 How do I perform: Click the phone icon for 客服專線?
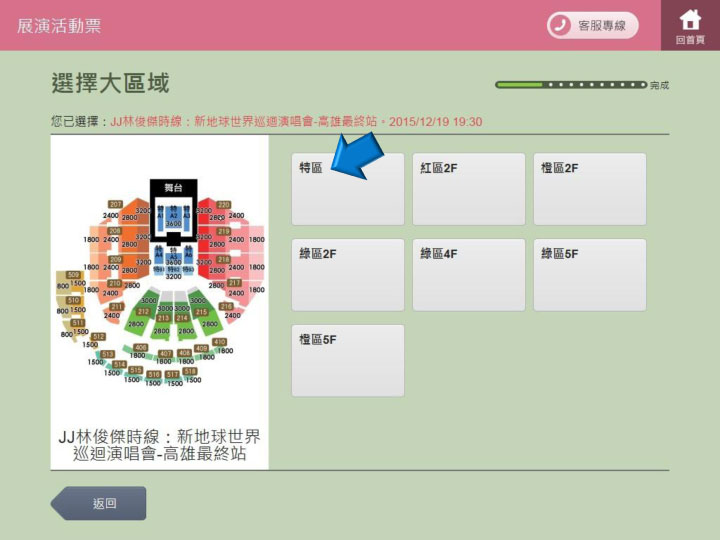click(x=560, y=25)
